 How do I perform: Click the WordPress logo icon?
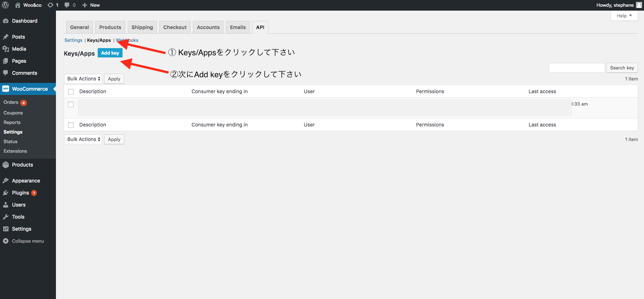[5, 5]
